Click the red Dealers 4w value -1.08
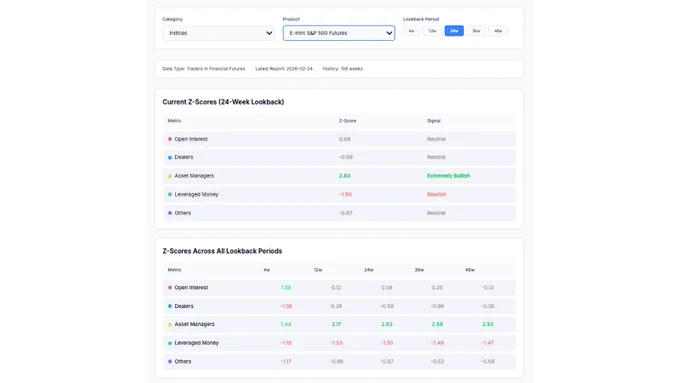The image size is (680, 383). pos(285,306)
